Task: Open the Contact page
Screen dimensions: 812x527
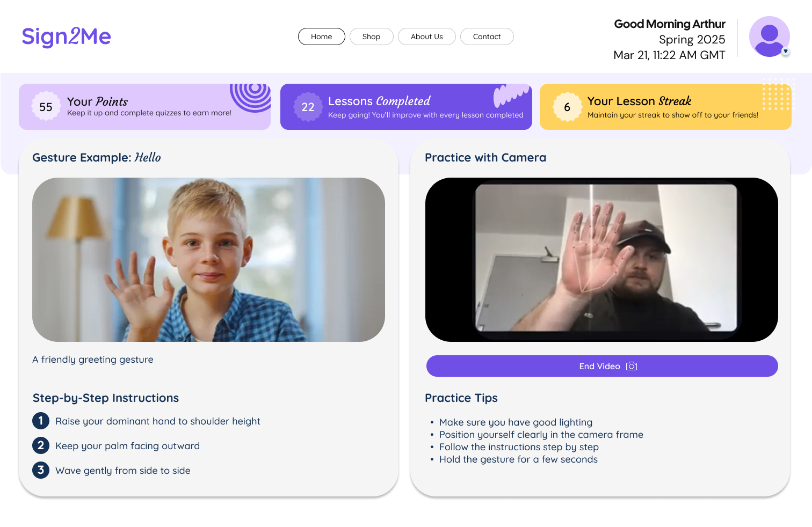Action: point(487,36)
